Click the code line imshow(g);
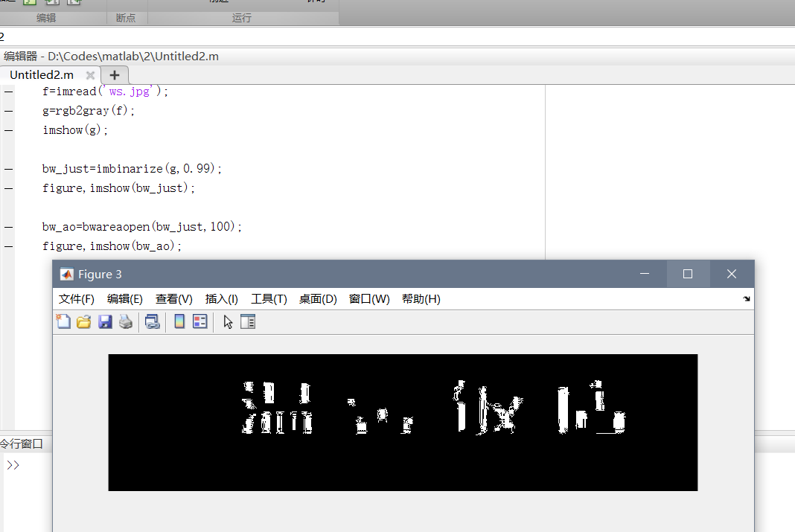The width and height of the screenshot is (795, 532). pos(75,130)
